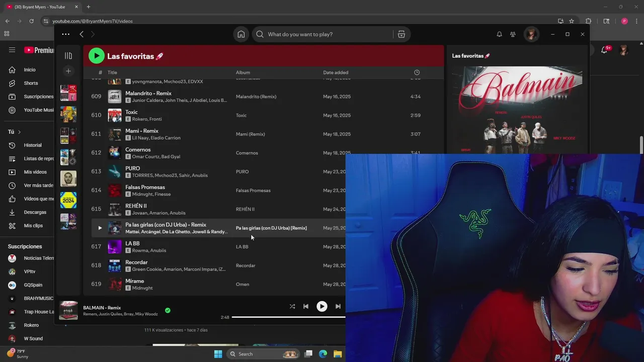The image size is (644, 362).
Task: Open the 2024 playlist in library sidebar
Action: click(68, 200)
